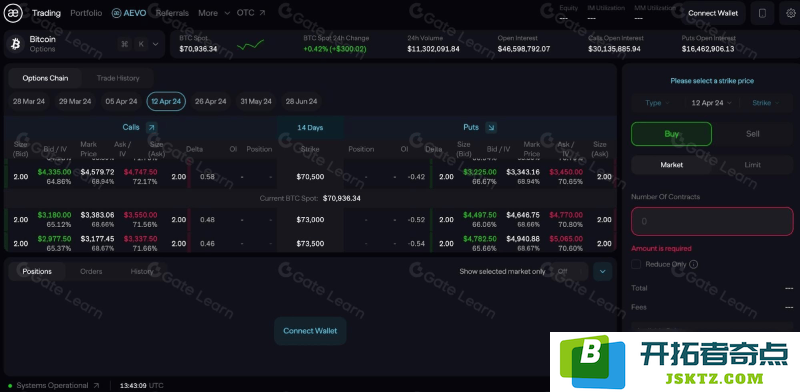Switch to the Trade History tab
This screenshot has width=800, height=392.
118,78
